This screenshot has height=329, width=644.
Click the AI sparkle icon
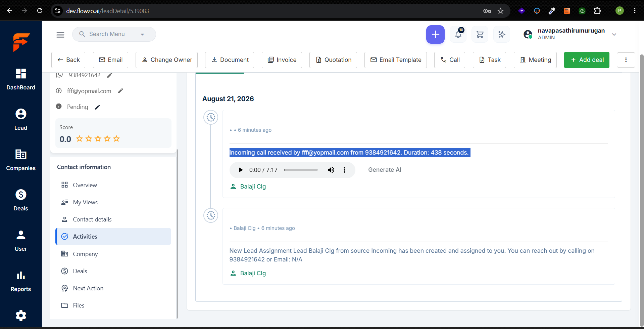click(502, 34)
